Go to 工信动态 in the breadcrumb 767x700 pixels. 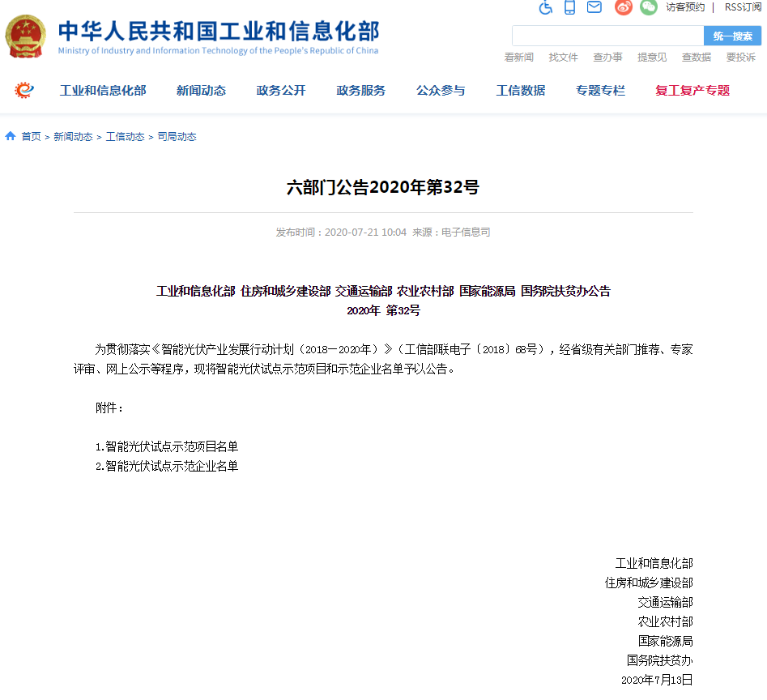tap(125, 137)
